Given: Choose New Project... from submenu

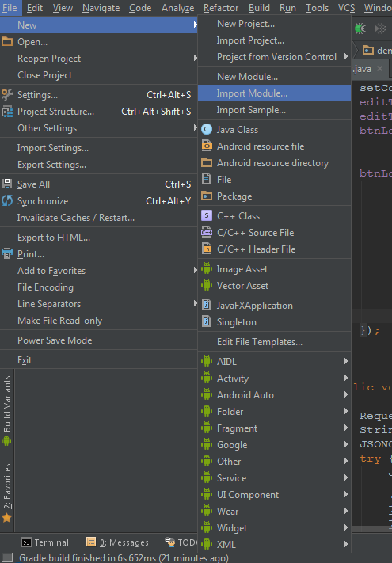Looking at the screenshot, I should tap(274, 24).
